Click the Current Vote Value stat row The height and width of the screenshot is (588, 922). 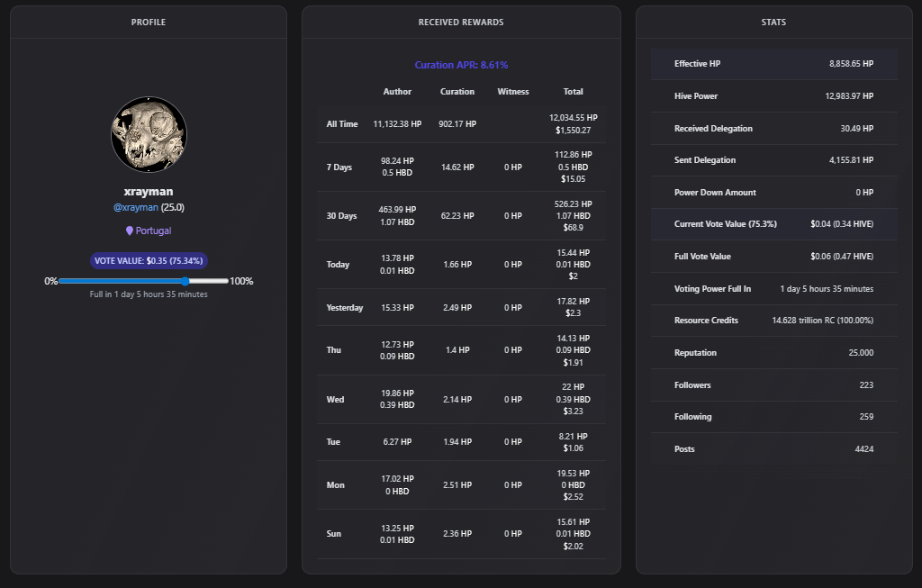[773, 224]
